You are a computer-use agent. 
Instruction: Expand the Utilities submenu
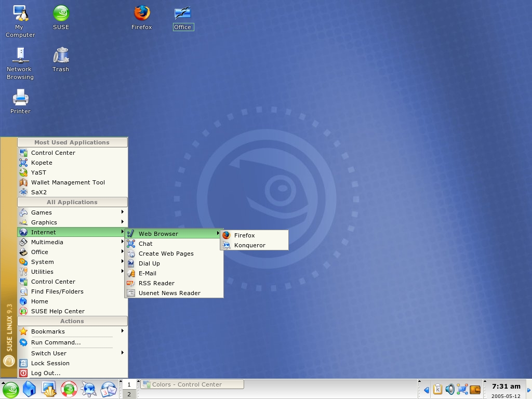[x=72, y=271]
